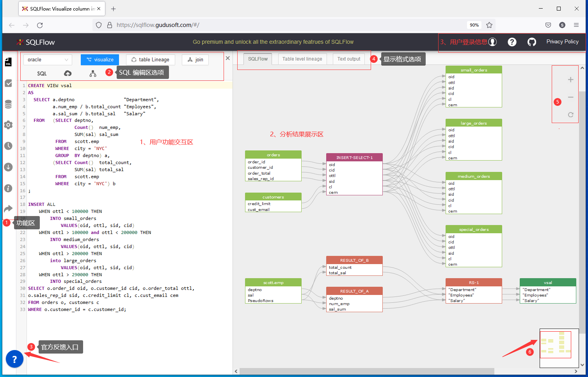This screenshot has height=377, width=588.
Task: Close the SQL editor panel with X
Action: tap(228, 58)
